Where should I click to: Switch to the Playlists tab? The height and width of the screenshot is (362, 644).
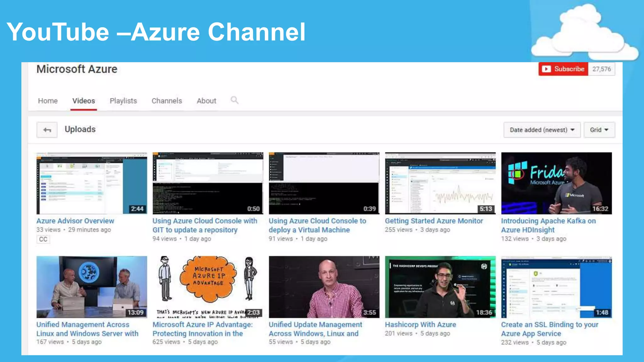(123, 101)
